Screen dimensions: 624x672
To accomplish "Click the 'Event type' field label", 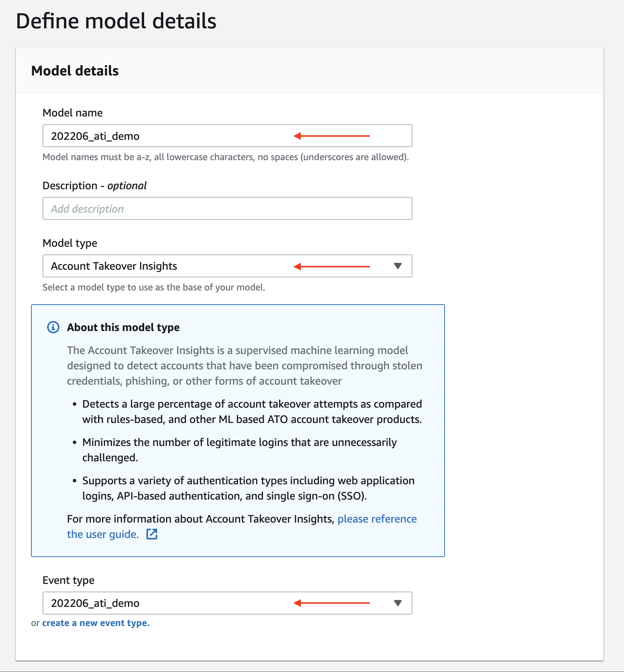I will (68, 580).
